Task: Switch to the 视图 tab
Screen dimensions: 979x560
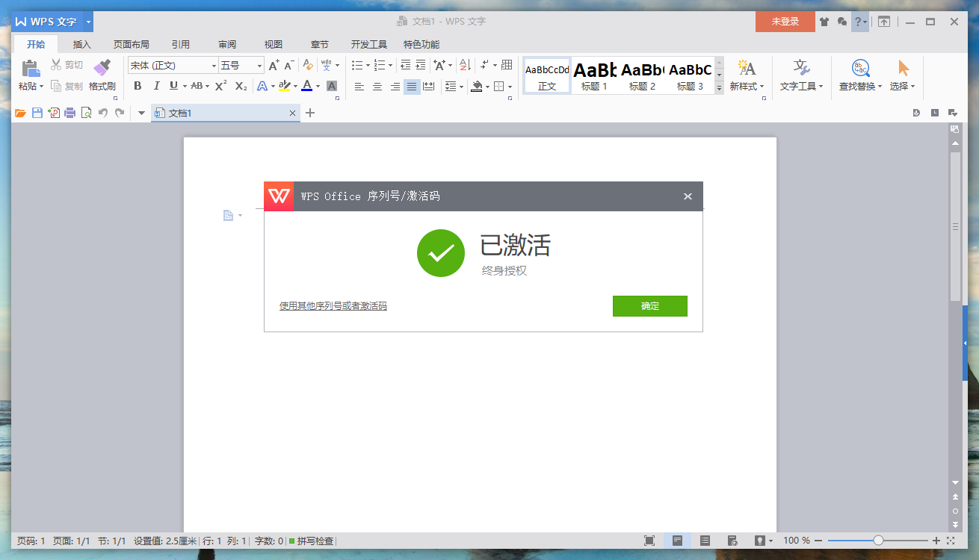Action: click(274, 44)
